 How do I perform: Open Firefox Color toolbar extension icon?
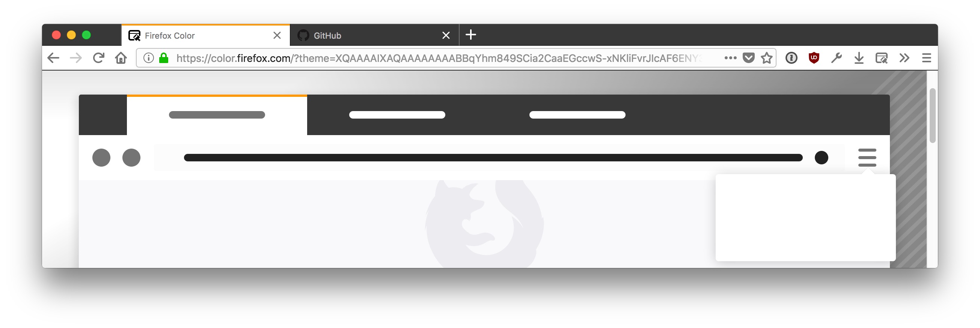pos(882,58)
